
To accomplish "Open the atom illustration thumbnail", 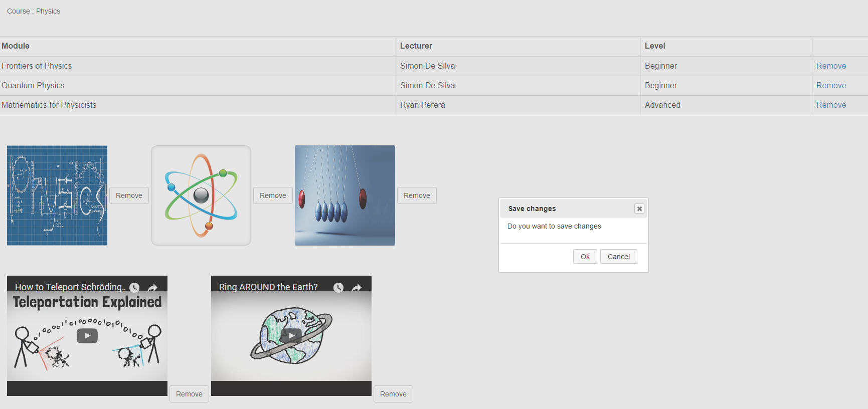I will [201, 195].
